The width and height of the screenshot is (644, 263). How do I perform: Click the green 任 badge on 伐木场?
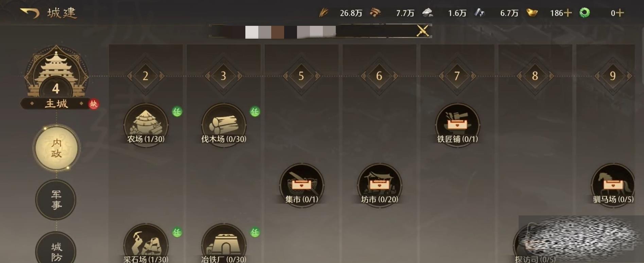(x=255, y=111)
